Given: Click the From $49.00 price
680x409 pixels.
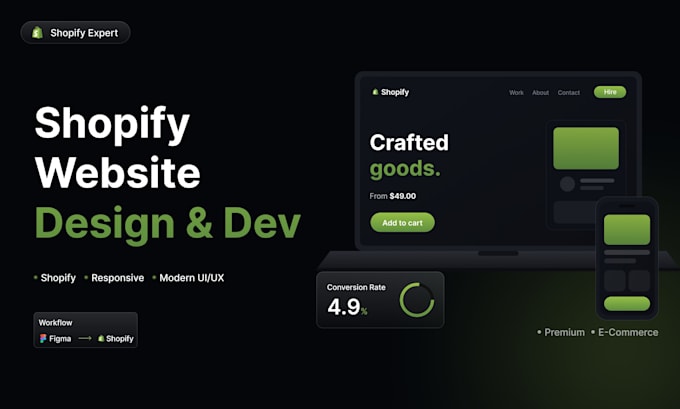Looking at the screenshot, I should point(392,196).
